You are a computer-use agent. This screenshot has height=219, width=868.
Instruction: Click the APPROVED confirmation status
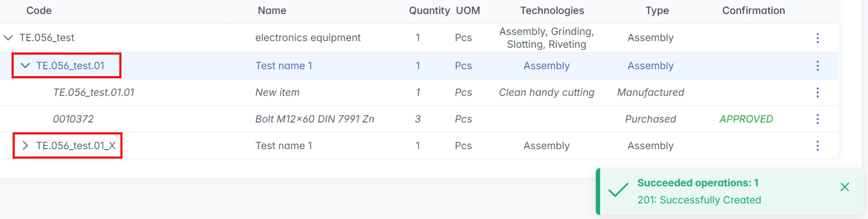pos(746,119)
